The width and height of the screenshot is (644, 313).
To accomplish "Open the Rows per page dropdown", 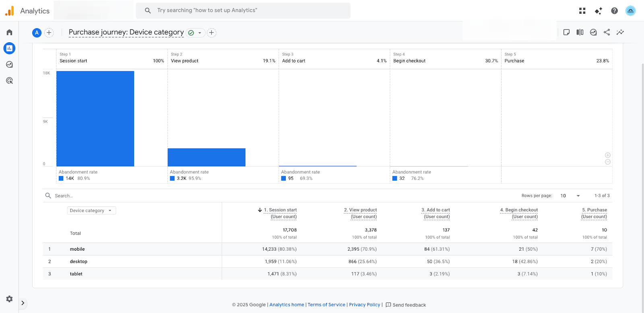I will 570,196.
